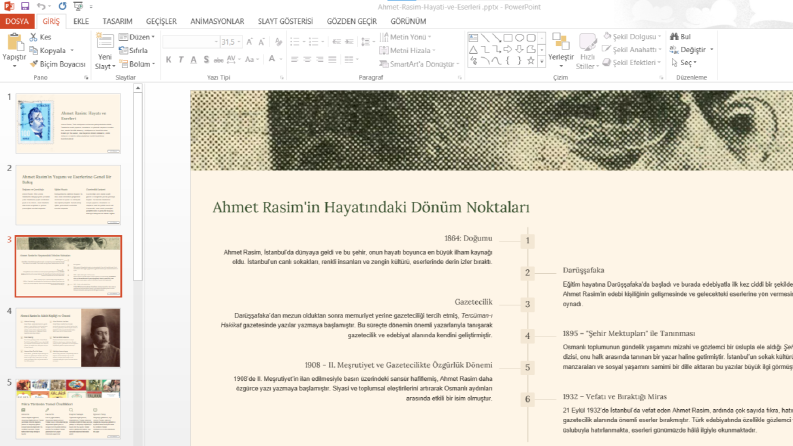Toggle strikethrough (abc) formatting

click(x=218, y=60)
